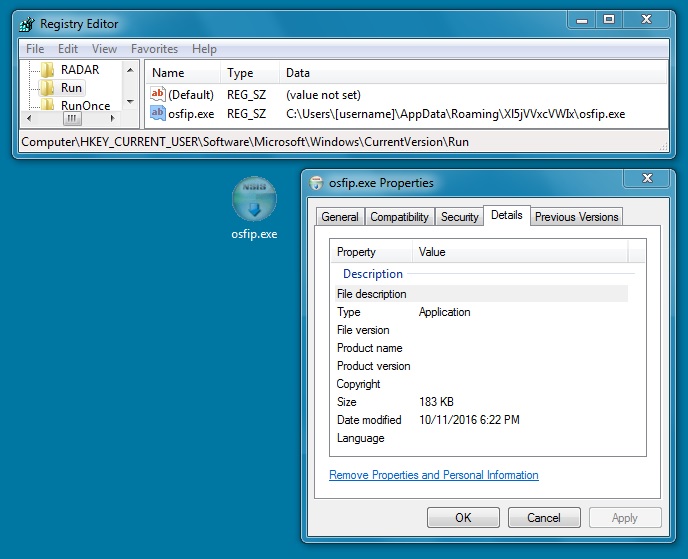Click tree scroll up arrow
This screenshot has width=688, height=559.
click(x=130, y=70)
